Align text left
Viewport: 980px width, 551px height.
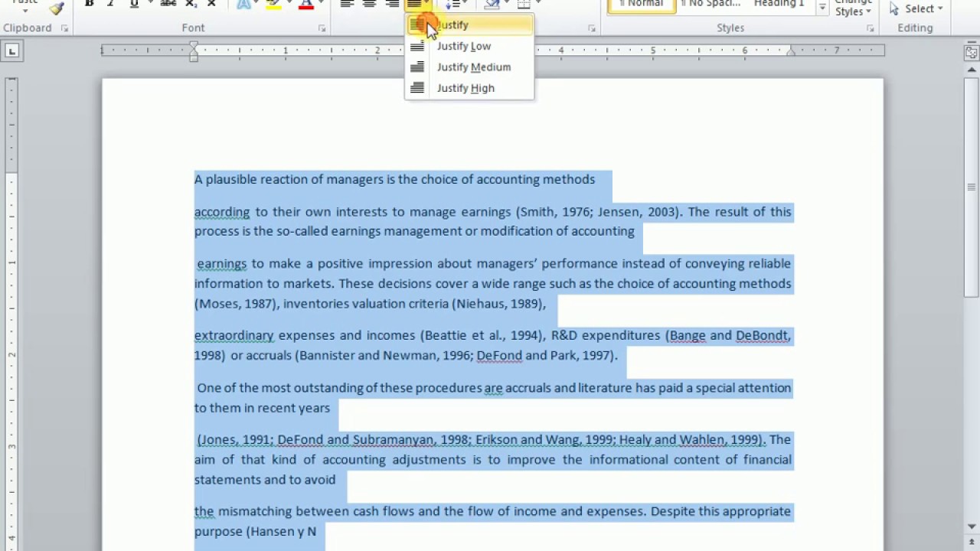click(347, 4)
